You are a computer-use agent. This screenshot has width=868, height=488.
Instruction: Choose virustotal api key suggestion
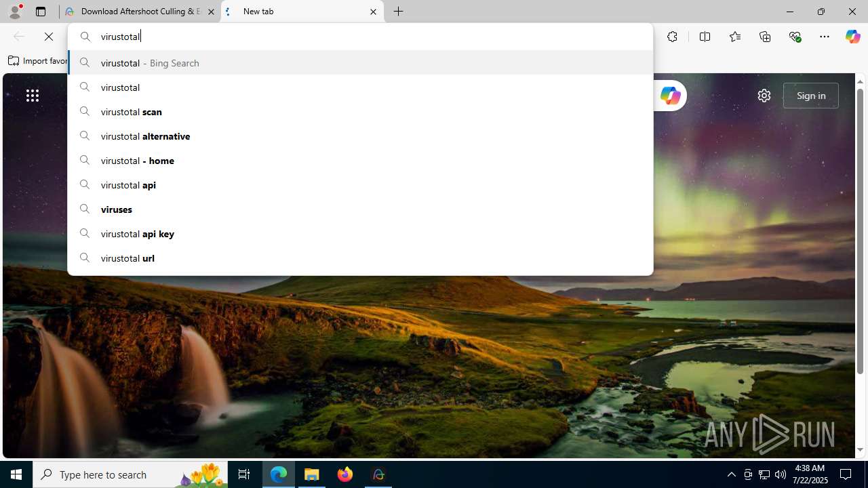[360, 233]
